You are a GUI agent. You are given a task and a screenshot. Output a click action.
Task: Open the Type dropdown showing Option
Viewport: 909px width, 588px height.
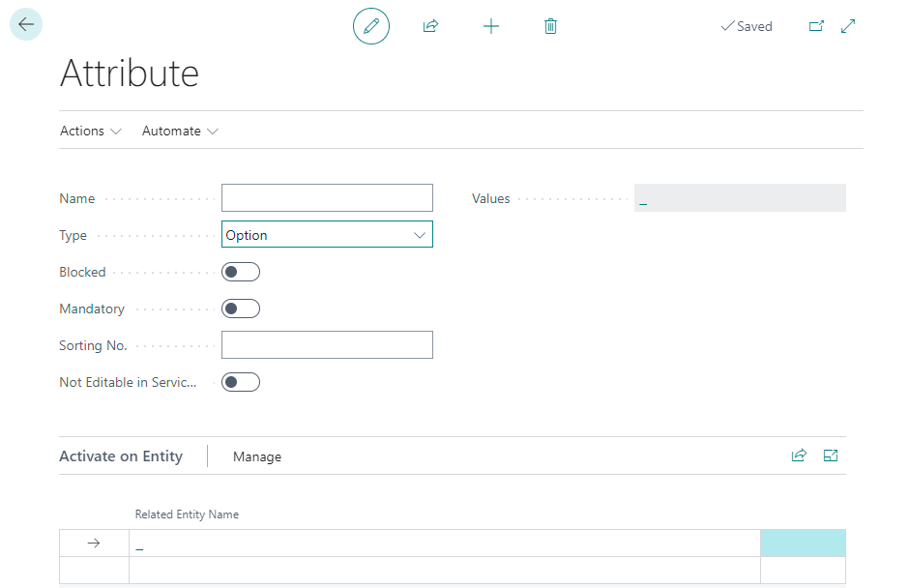pyautogui.click(x=327, y=235)
